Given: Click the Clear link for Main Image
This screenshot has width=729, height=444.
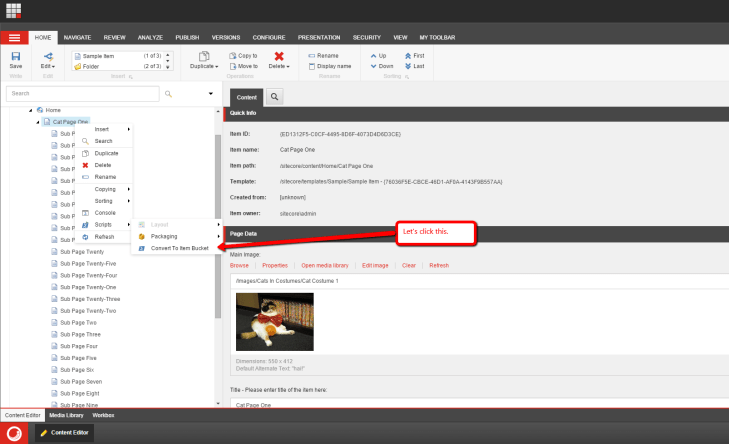Looking at the screenshot, I should (x=409, y=265).
